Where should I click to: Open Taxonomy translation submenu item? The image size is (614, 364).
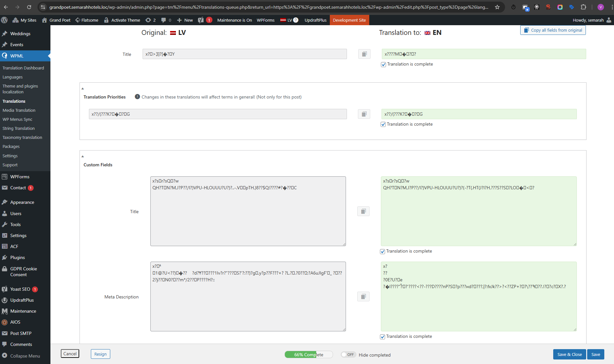[x=22, y=137]
